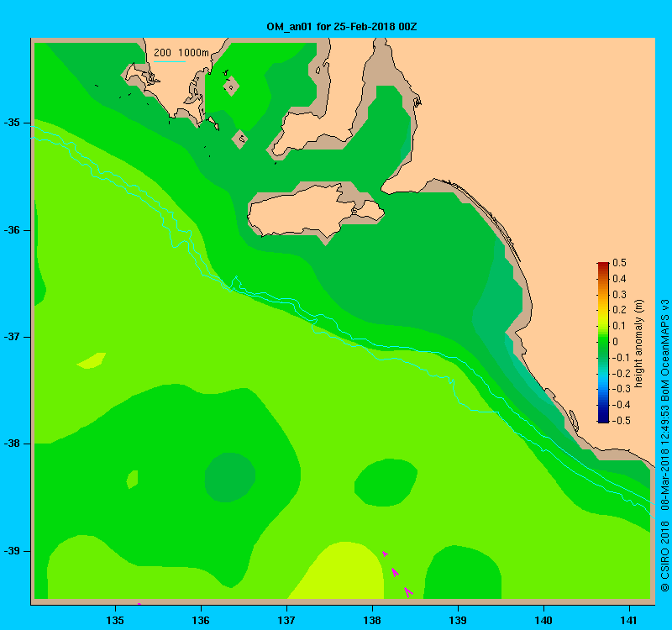Click the green anomaly patch near 139, -39.3
This screenshot has width=672, height=630.
[x=462, y=574]
